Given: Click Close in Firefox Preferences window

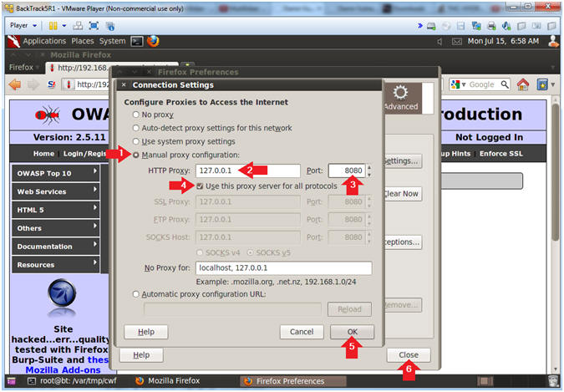Looking at the screenshot, I should (x=409, y=355).
